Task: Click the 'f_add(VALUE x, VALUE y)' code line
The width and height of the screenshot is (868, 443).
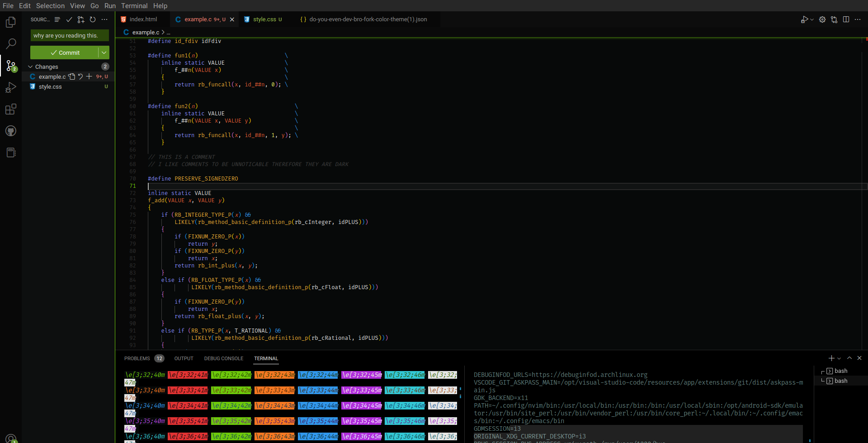Action: (186, 200)
